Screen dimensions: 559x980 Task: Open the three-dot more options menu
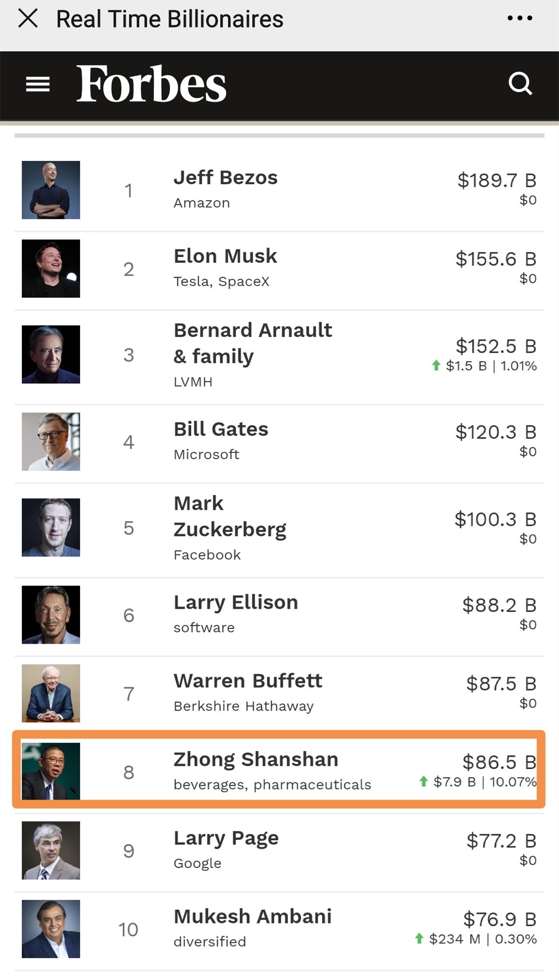[x=520, y=19]
